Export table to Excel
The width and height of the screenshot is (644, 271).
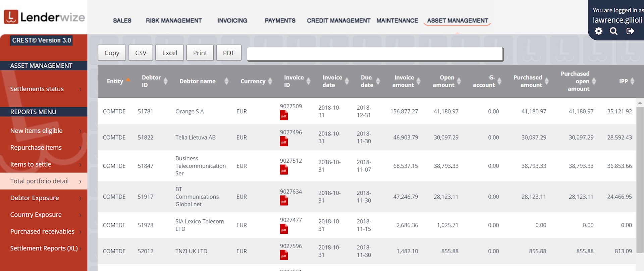point(169,53)
